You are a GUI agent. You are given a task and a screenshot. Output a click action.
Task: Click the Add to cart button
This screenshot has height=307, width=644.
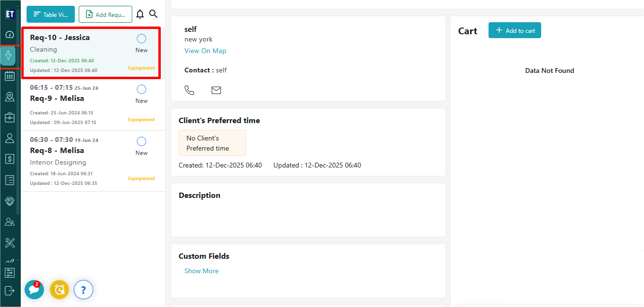[x=515, y=30]
